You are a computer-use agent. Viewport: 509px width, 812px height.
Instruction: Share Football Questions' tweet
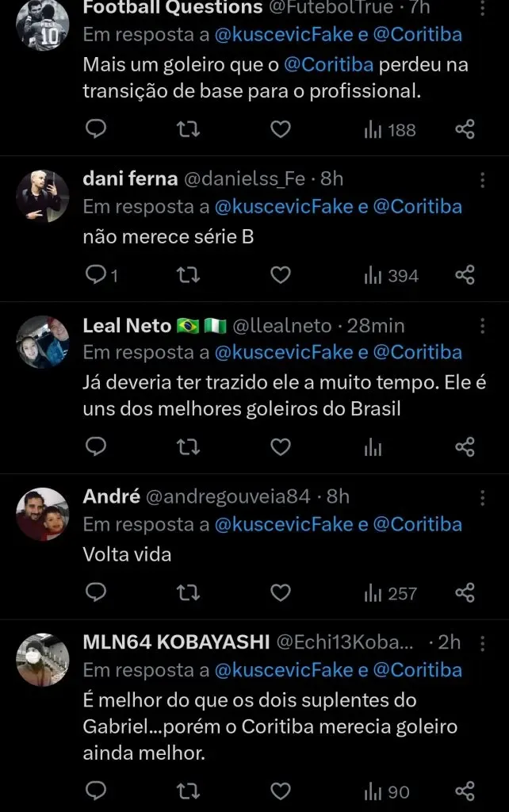[465, 129]
